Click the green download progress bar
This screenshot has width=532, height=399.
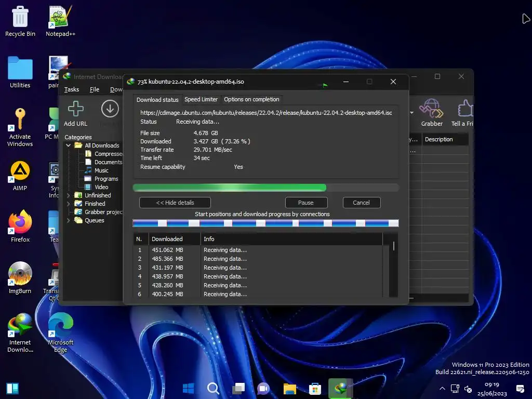[x=265, y=188]
